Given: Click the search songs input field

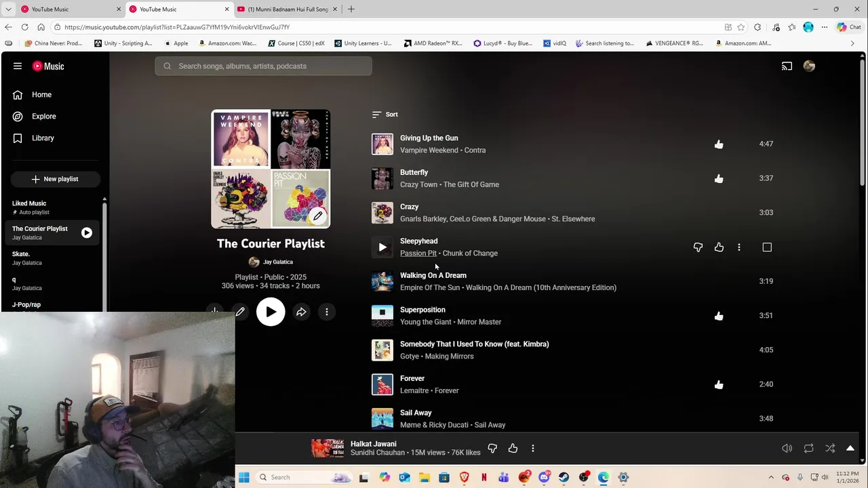Looking at the screenshot, I should [x=263, y=66].
